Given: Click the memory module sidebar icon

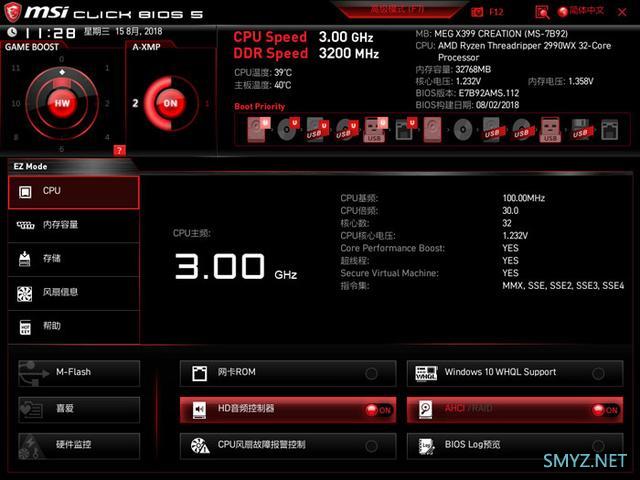Looking at the screenshot, I should click(x=25, y=225).
